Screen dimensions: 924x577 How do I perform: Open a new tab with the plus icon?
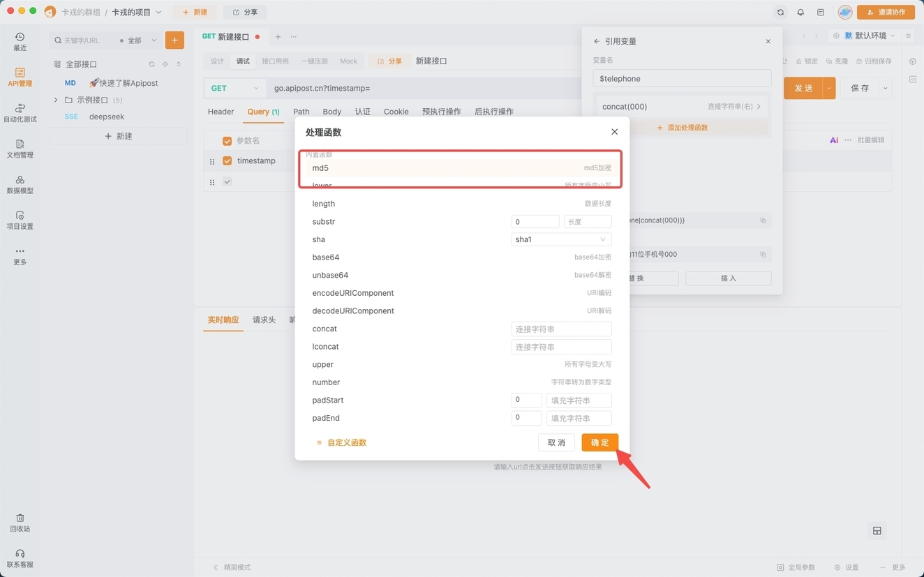click(x=278, y=36)
